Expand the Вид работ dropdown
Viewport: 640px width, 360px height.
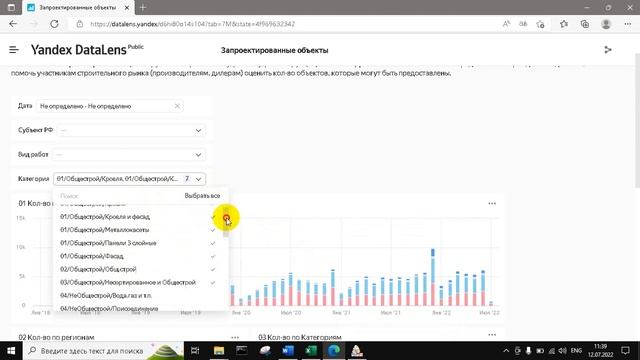pyautogui.click(x=129, y=155)
